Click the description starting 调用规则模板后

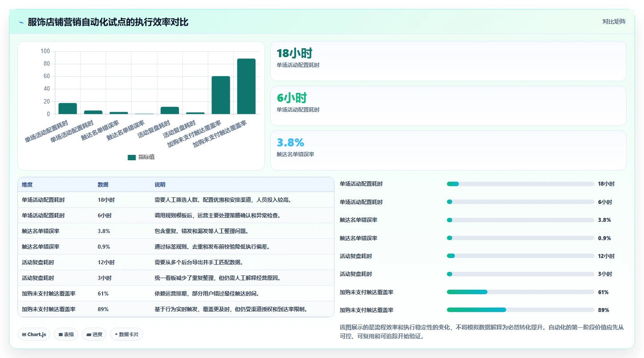[x=218, y=216]
